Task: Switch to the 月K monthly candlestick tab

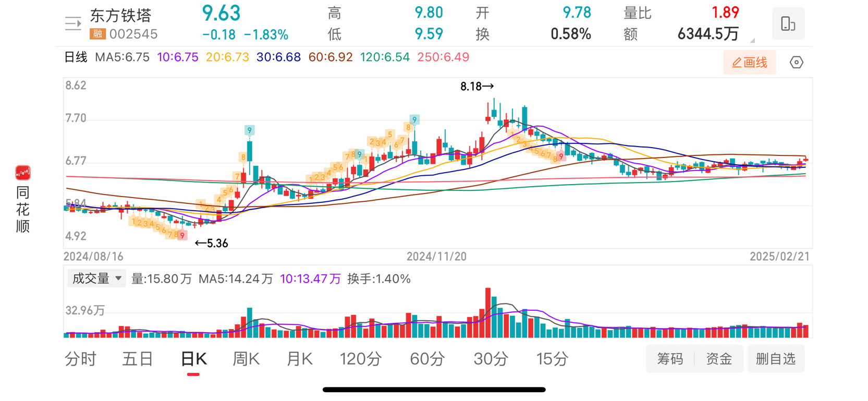Action: click(299, 359)
